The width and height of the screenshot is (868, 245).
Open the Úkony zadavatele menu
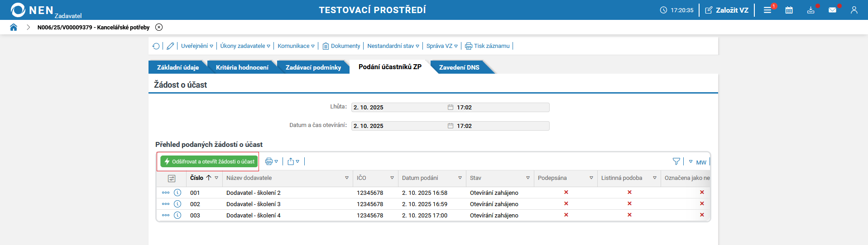coord(245,46)
